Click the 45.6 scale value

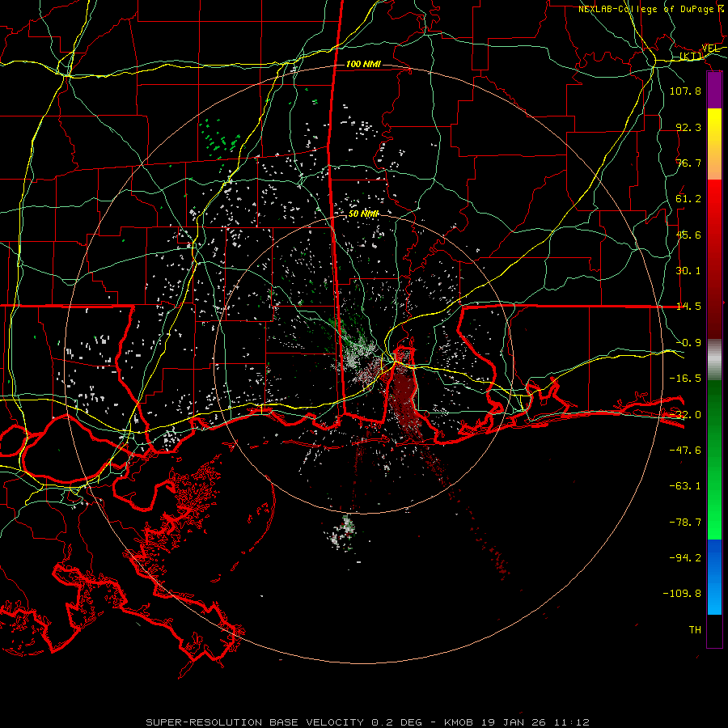coord(688,235)
